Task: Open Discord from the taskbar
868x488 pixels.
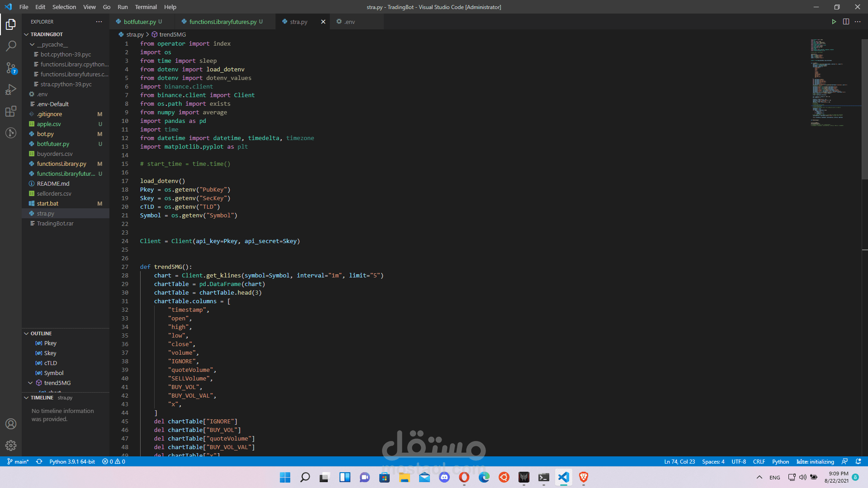Action: [x=444, y=477]
